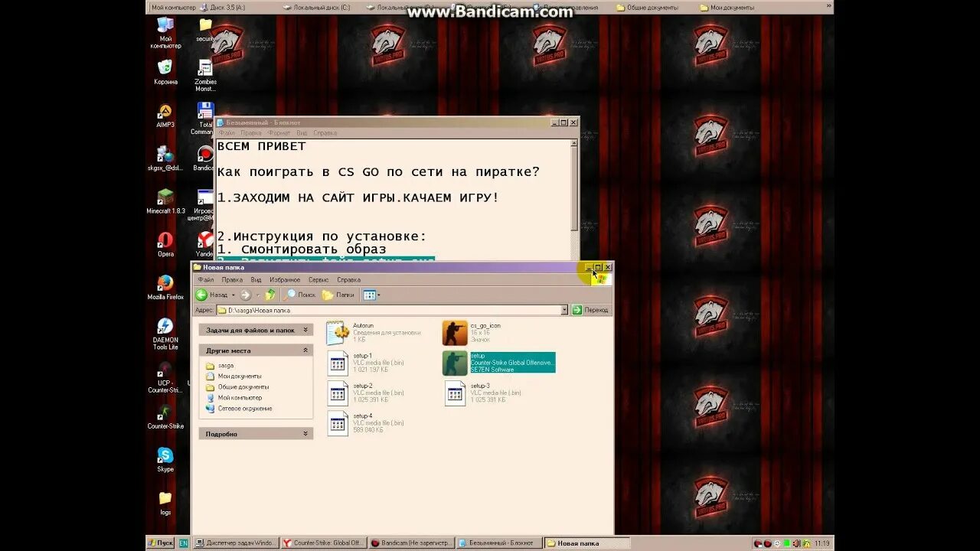Viewport: 980px width, 551px height.
Task: Open the logs folder on desktop
Action: pyautogui.click(x=165, y=504)
